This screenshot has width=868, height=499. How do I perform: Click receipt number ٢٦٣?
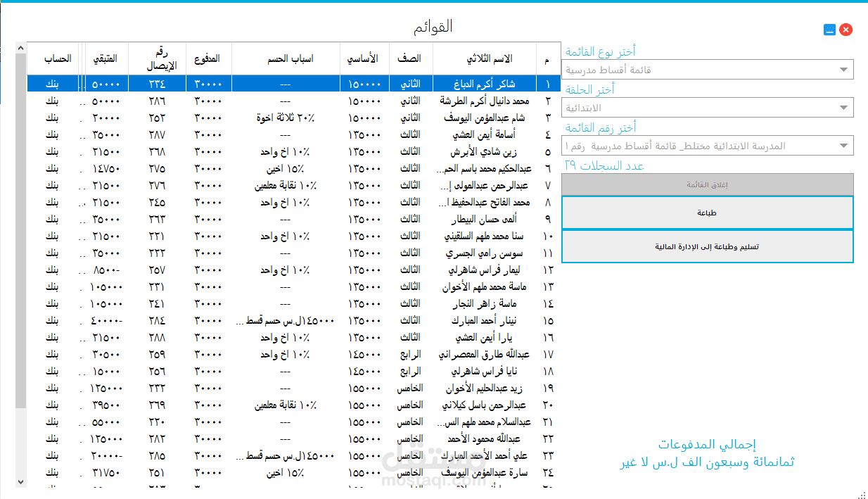(157, 219)
